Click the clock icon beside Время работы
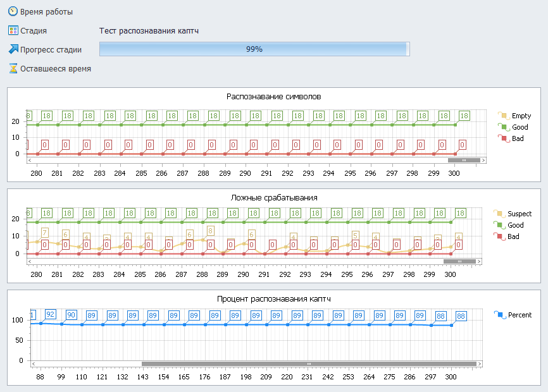 coord(13,11)
